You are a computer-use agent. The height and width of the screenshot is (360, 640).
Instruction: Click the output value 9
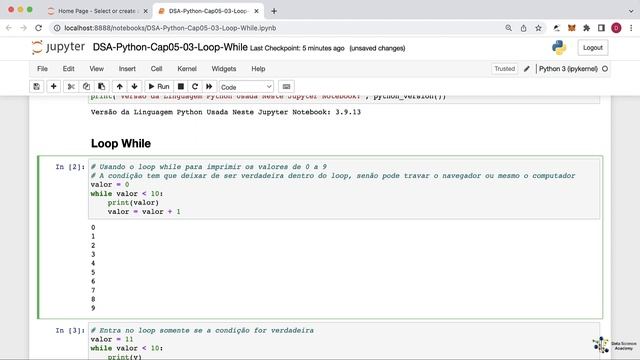[93, 308]
